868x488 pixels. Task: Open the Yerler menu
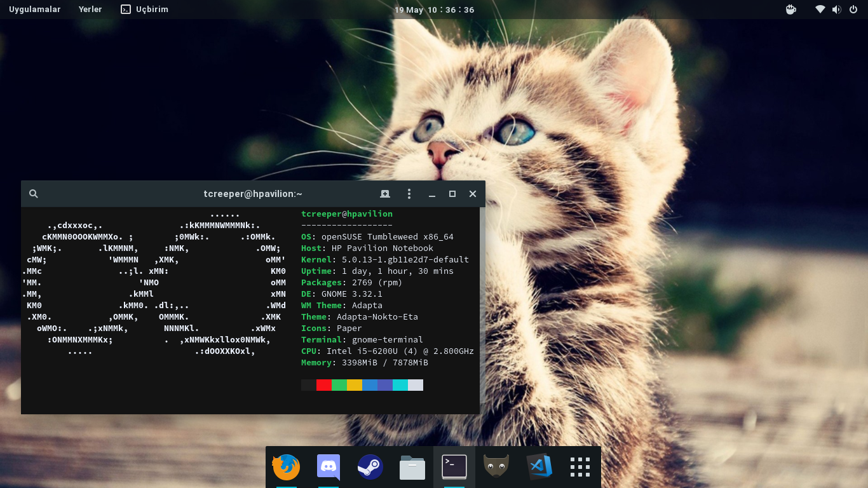coord(90,10)
